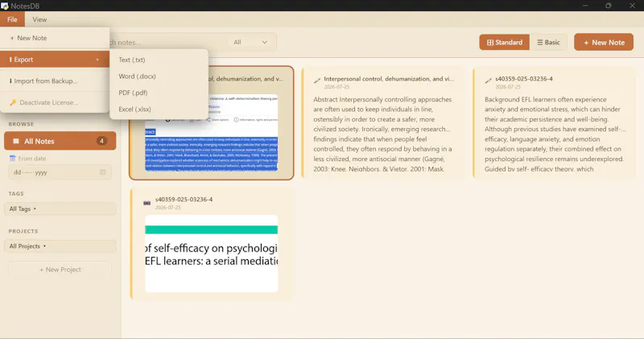Open the View menu

39,19
